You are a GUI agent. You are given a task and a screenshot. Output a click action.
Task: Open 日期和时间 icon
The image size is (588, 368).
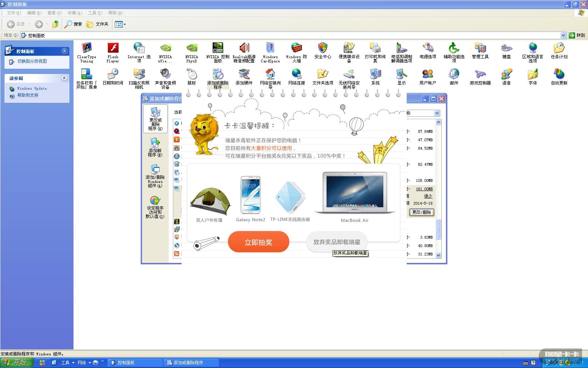coord(113,77)
